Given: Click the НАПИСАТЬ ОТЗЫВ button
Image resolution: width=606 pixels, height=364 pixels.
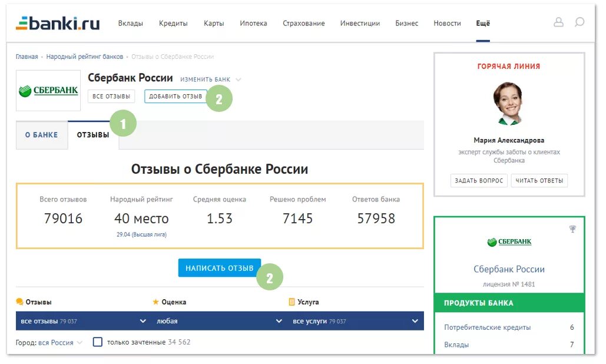Looking at the screenshot, I should [218, 267].
